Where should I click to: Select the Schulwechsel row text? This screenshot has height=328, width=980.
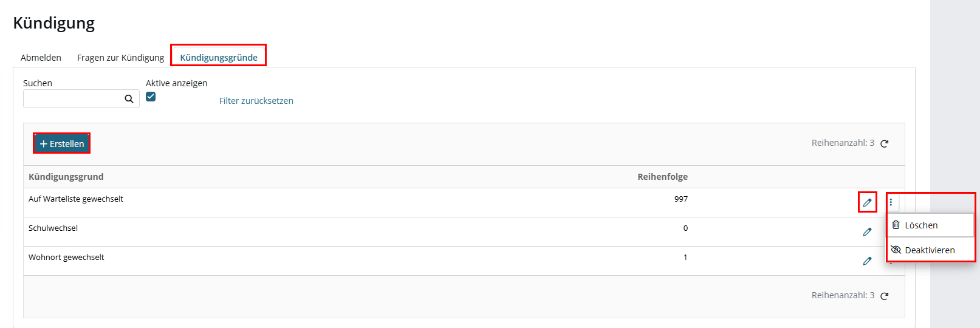point(53,228)
